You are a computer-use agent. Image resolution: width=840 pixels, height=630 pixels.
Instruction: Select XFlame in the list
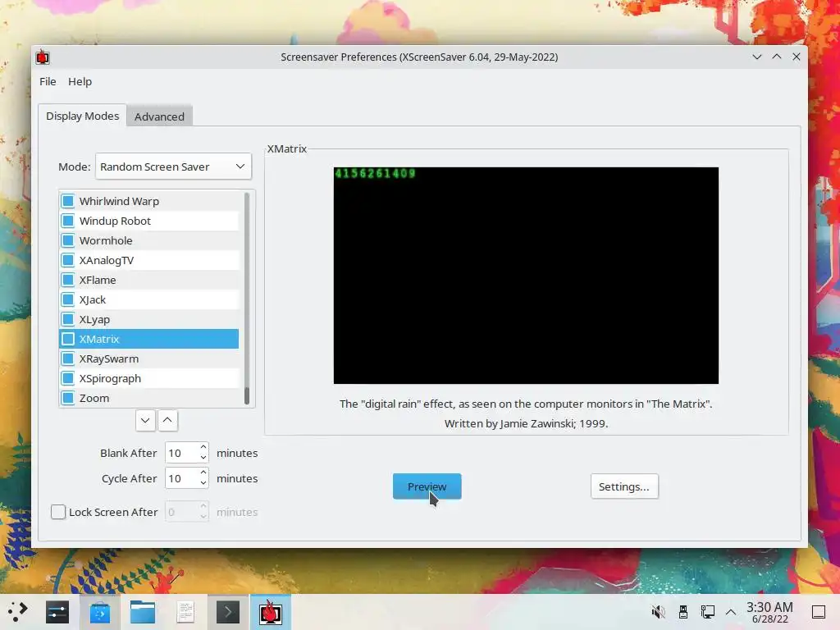tap(149, 280)
